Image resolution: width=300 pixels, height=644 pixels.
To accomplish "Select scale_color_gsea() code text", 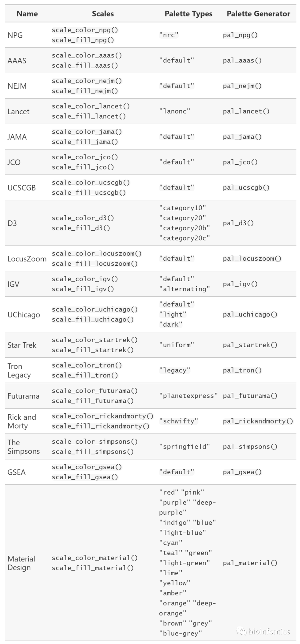I will point(87,467).
